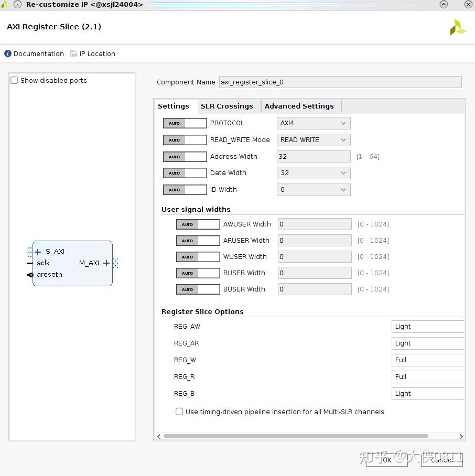This screenshot has height=476, width=475.
Task: Switch to the SLR Crossings tab
Action: pyautogui.click(x=226, y=106)
